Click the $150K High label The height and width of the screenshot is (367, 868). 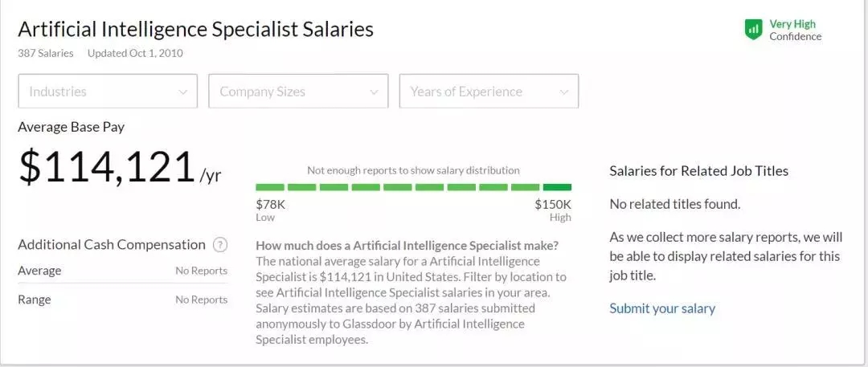(x=553, y=210)
